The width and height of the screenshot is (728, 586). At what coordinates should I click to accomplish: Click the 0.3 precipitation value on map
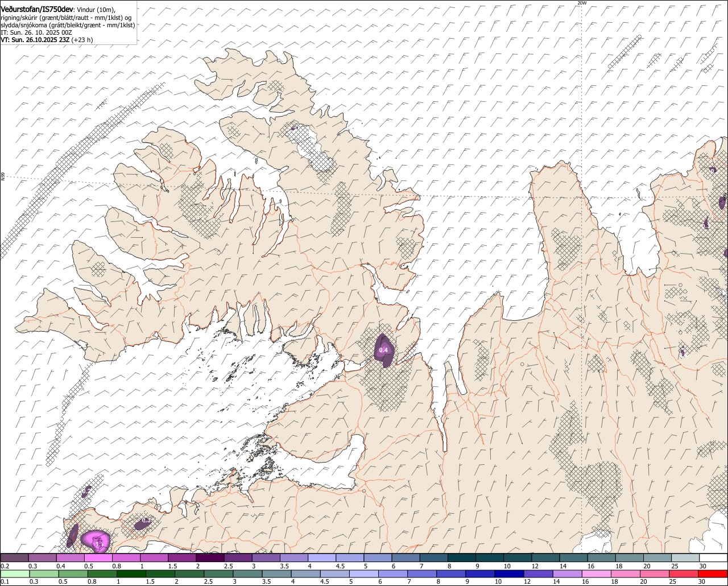[146, 521]
